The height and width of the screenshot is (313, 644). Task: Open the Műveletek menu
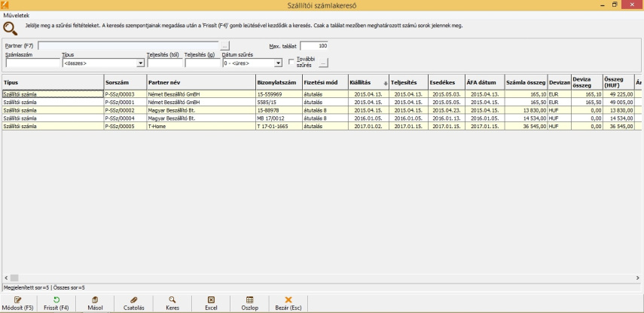[x=17, y=15]
